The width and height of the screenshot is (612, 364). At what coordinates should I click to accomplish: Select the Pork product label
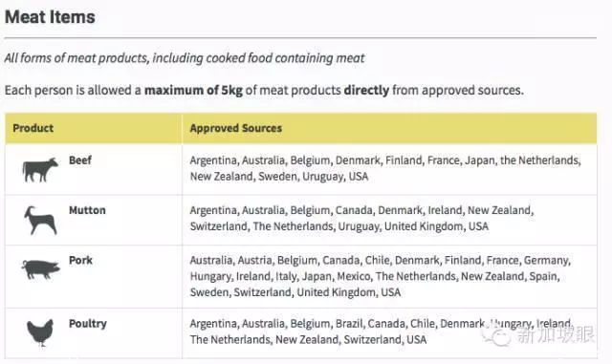[x=80, y=260]
